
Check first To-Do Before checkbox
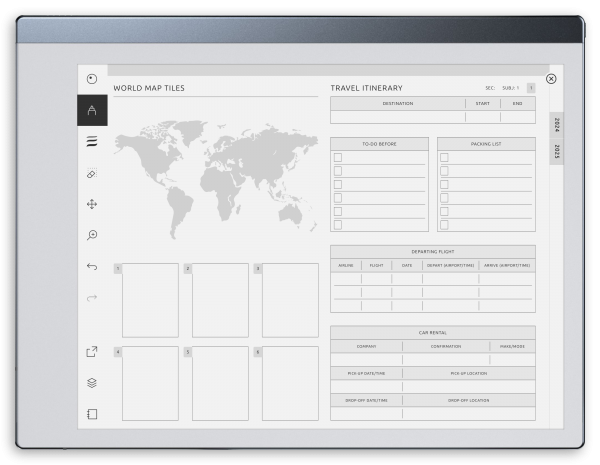[338, 158]
